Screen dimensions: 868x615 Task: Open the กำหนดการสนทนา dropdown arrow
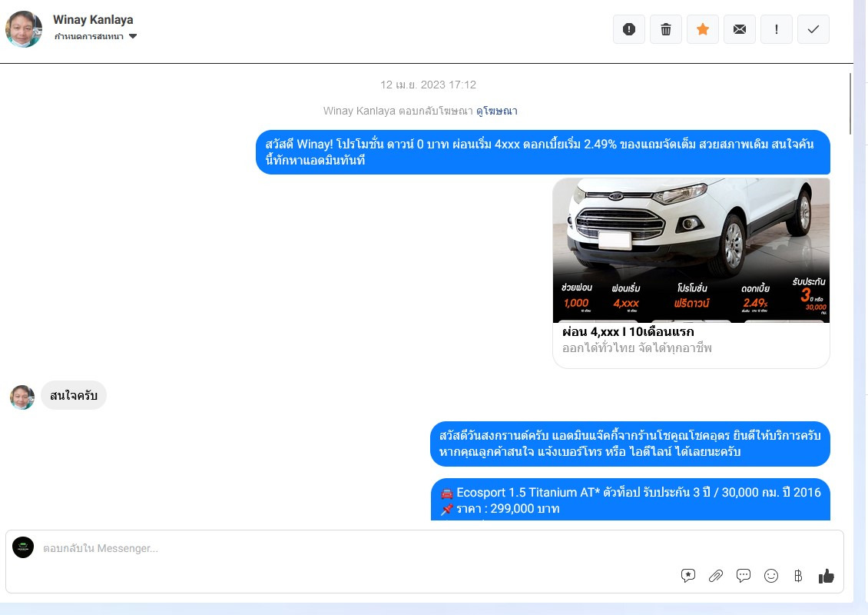tap(133, 37)
